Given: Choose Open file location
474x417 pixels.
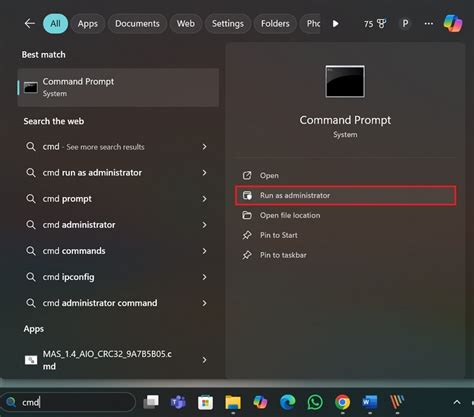Looking at the screenshot, I should 345,215.
